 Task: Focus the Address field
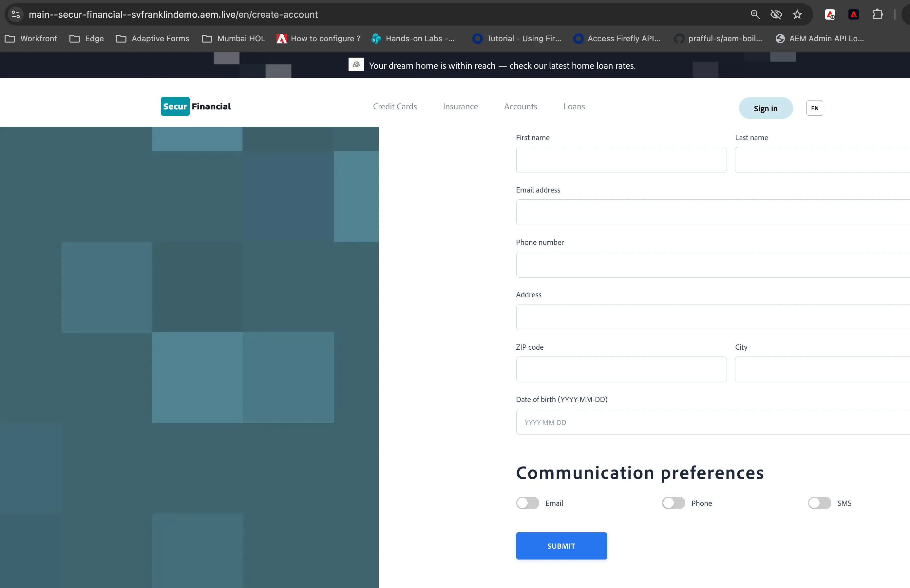713,317
